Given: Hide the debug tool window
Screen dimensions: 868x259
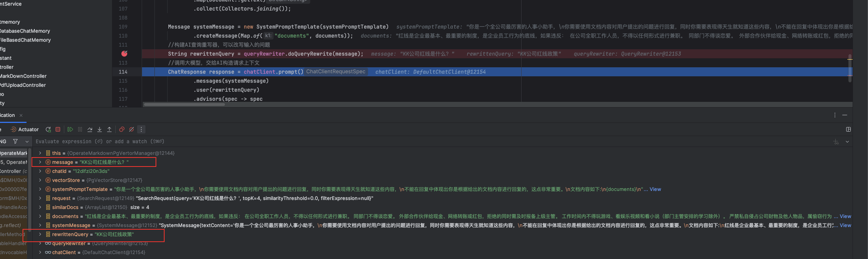Looking at the screenshot, I should [x=845, y=115].
